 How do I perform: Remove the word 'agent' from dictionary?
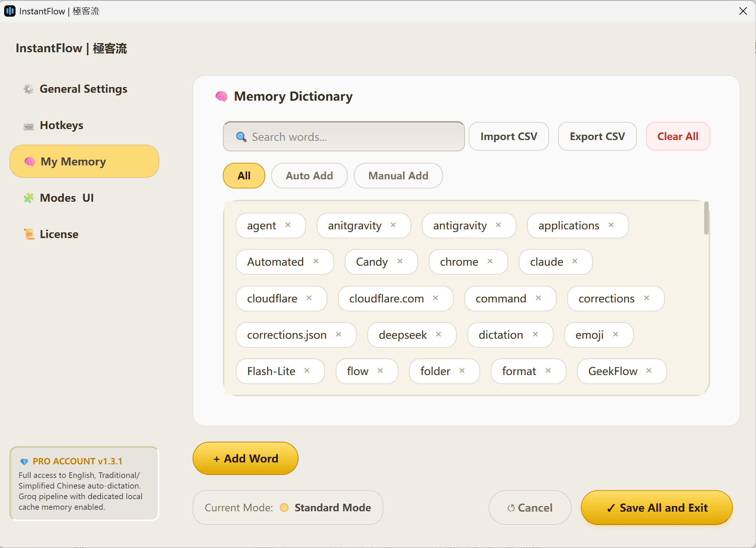[x=288, y=225]
